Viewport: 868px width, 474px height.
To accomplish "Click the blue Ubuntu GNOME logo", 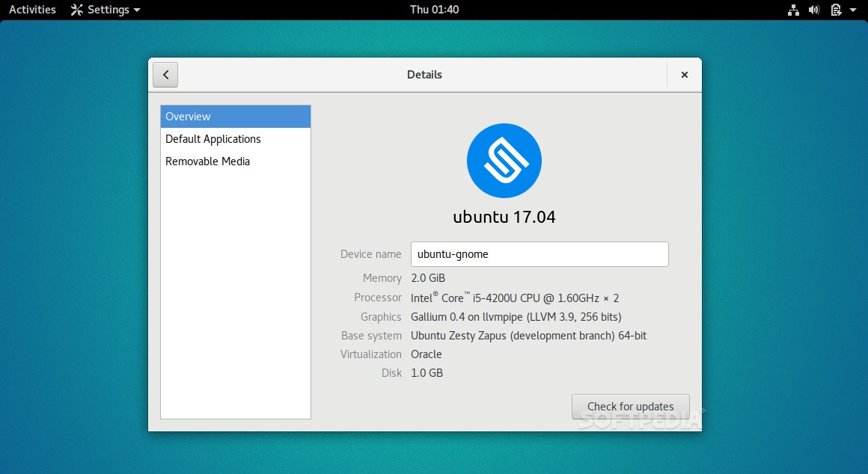I will click(504, 161).
